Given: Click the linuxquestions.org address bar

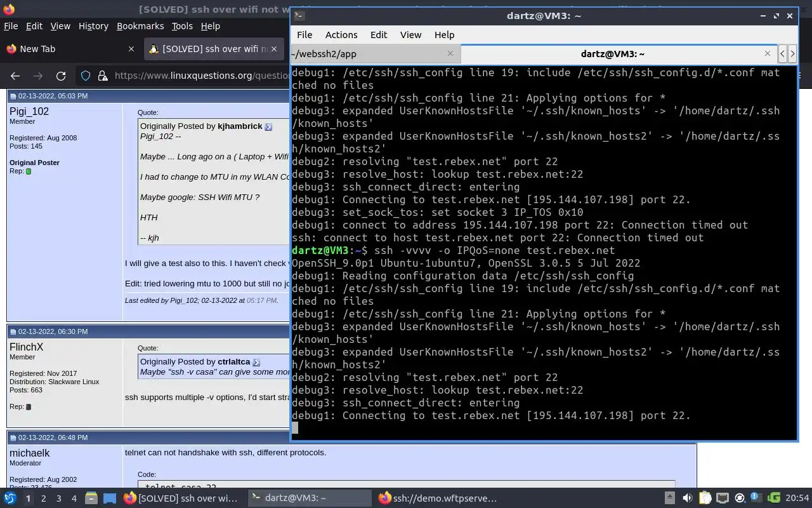Looking at the screenshot, I should tap(202, 76).
